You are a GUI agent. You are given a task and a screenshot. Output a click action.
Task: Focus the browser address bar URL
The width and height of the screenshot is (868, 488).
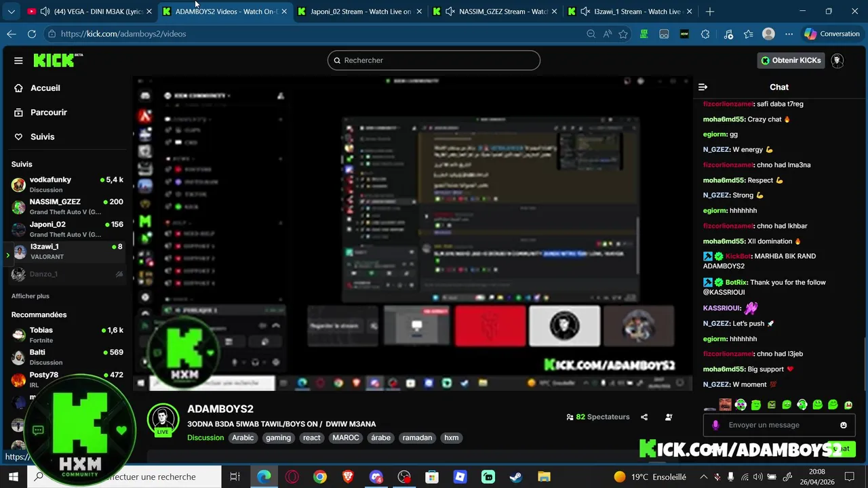[123, 34]
